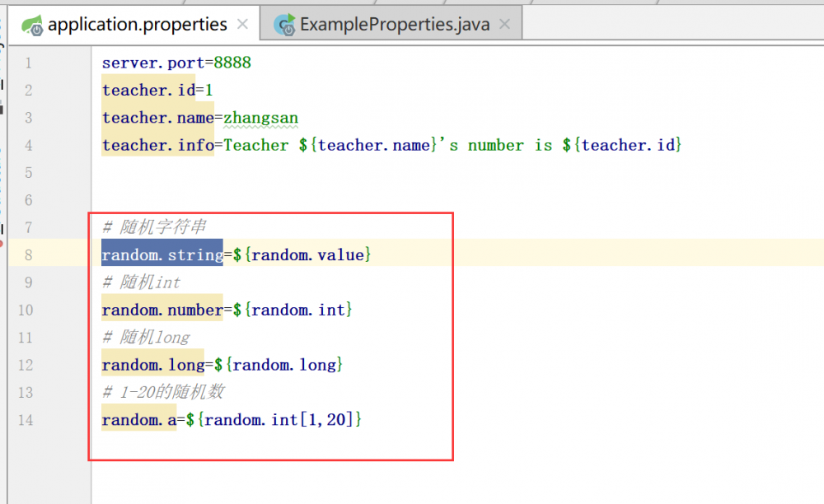This screenshot has height=504, width=824.
Task: Click the comment '# 1-20的随机数'
Action: pyautogui.click(x=163, y=392)
